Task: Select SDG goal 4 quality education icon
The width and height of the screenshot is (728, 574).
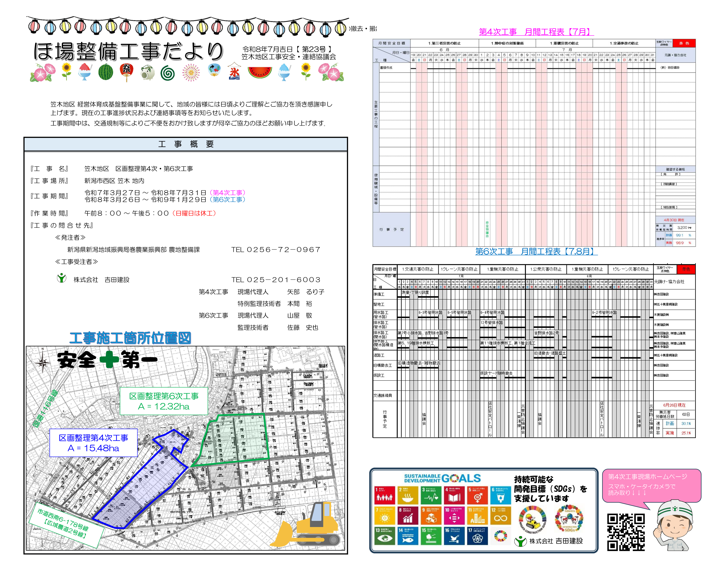Action: (454, 495)
